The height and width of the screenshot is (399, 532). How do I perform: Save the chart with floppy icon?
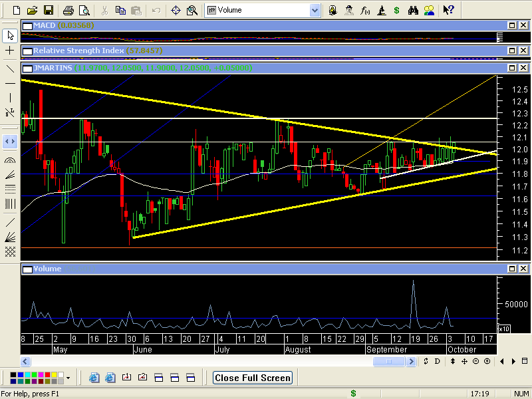point(49,10)
